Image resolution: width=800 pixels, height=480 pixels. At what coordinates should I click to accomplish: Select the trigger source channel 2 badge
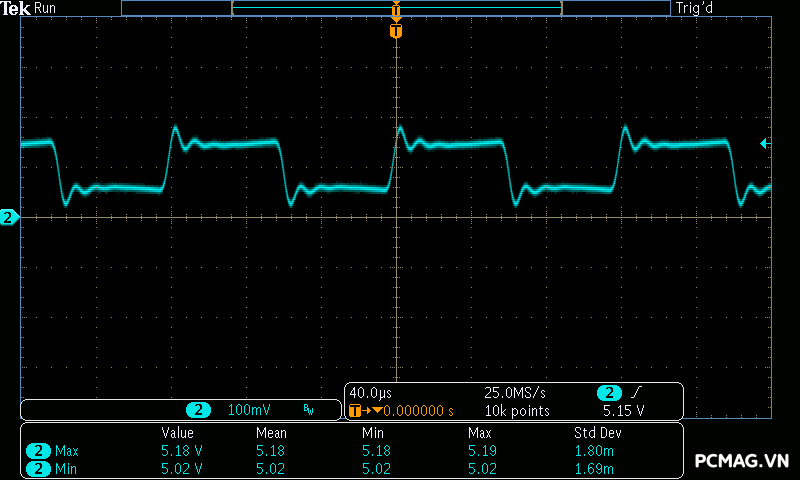608,393
